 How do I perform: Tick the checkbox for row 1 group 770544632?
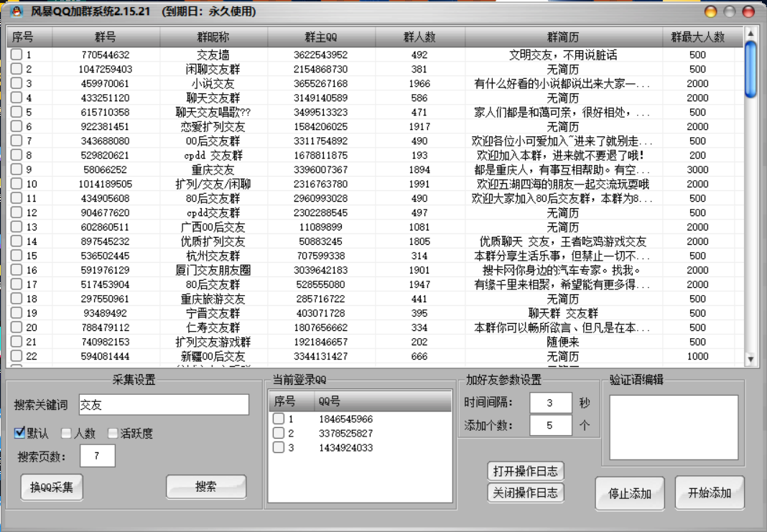[x=17, y=55]
